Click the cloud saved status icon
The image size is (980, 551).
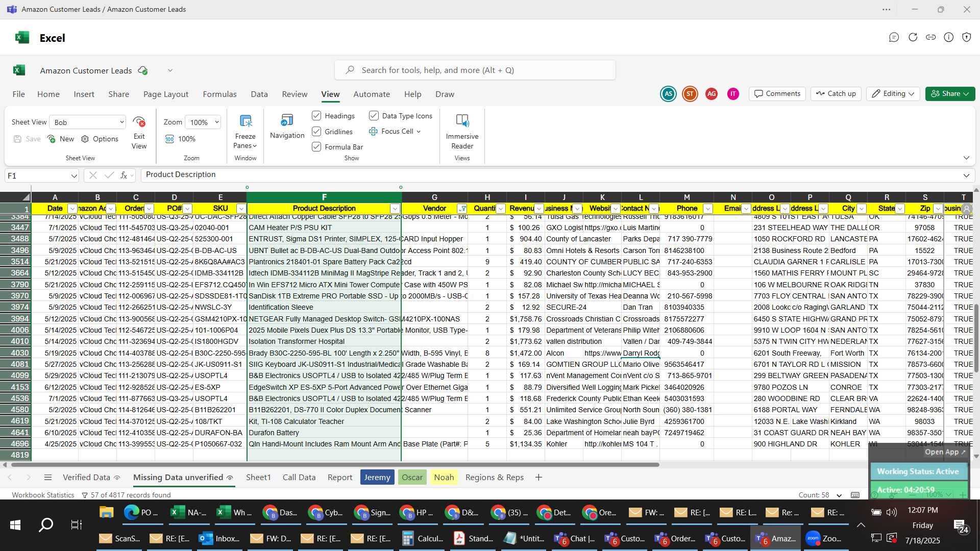point(143,70)
